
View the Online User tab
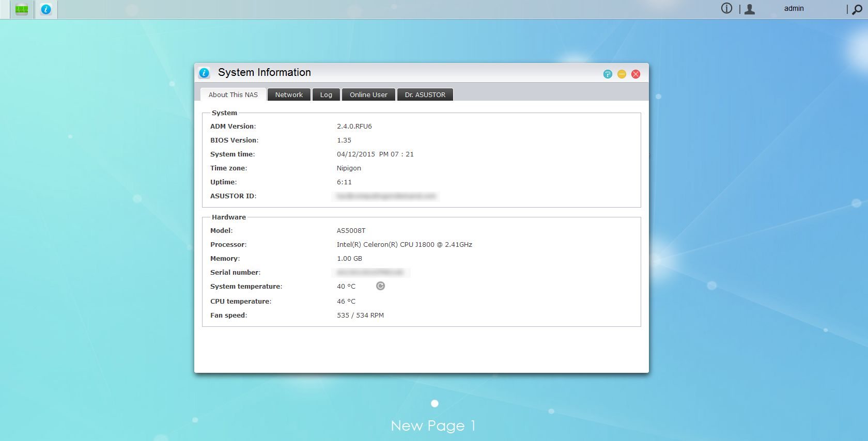point(368,94)
